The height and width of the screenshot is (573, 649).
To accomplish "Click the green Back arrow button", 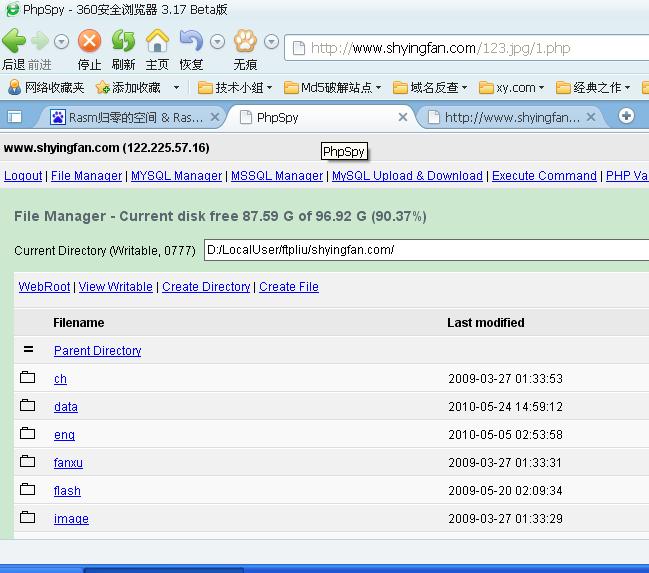I will tap(14, 41).
